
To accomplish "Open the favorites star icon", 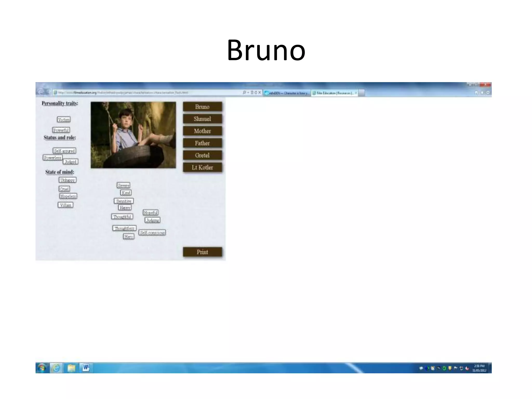I will [482, 93].
